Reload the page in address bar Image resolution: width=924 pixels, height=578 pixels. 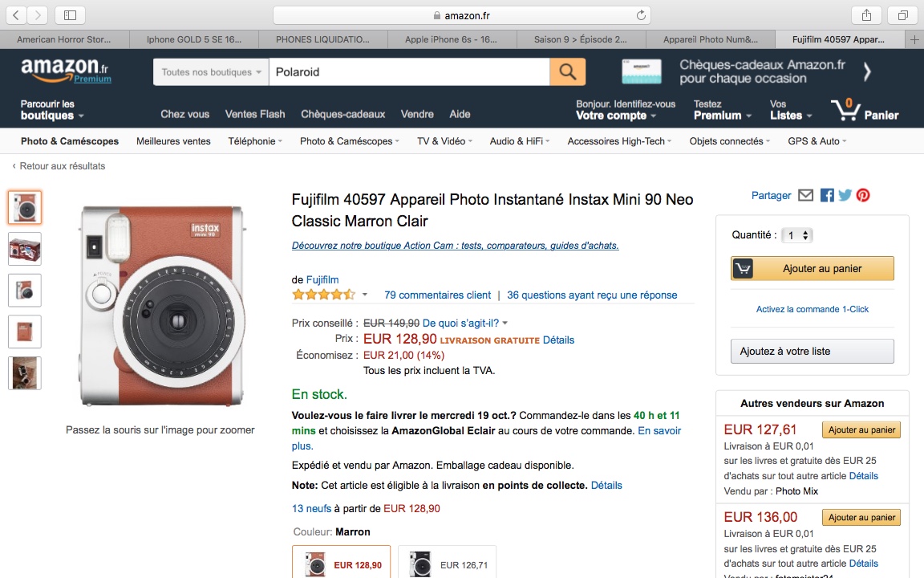[x=641, y=15]
